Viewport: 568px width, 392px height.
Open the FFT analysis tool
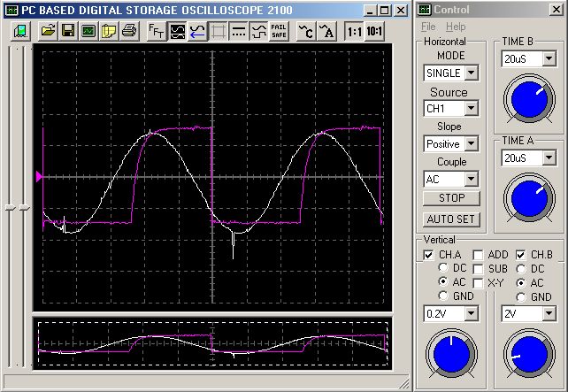(157, 31)
